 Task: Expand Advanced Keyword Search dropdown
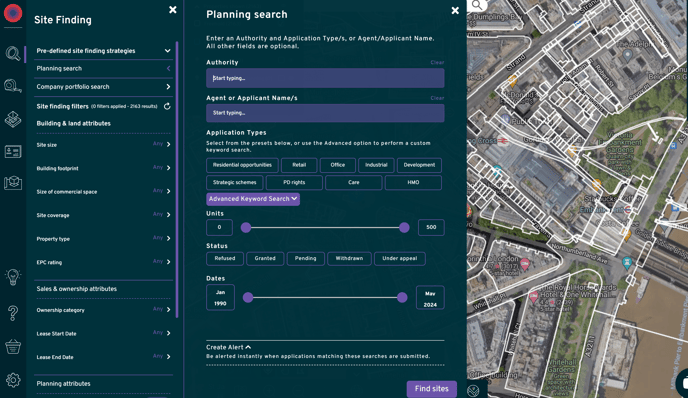[x=253, y=199]
